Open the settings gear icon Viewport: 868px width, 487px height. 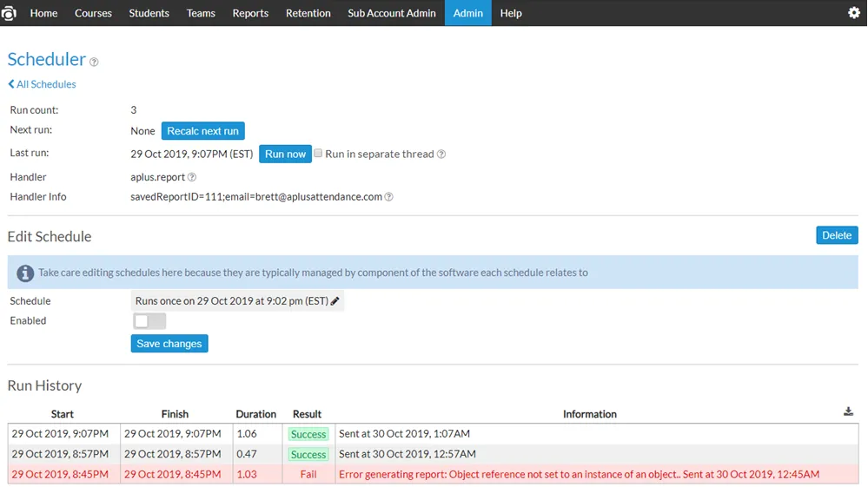[853, 13]
